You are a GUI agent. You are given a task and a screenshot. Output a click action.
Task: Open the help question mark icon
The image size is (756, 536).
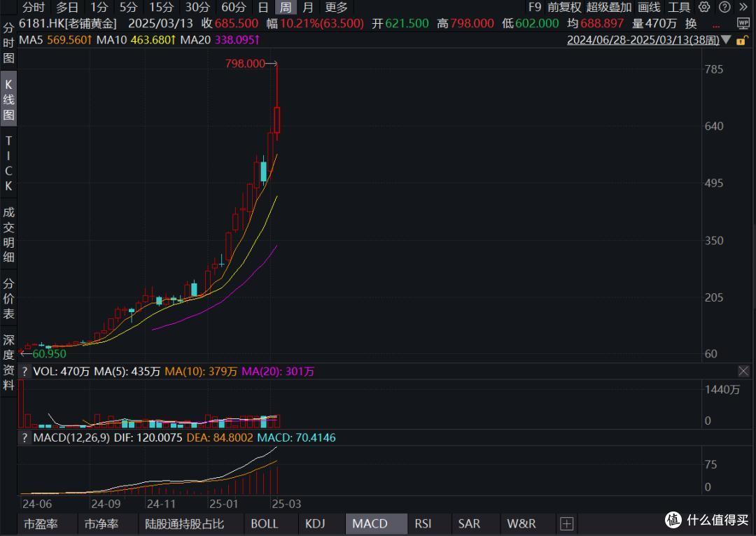tap(724, 7)
